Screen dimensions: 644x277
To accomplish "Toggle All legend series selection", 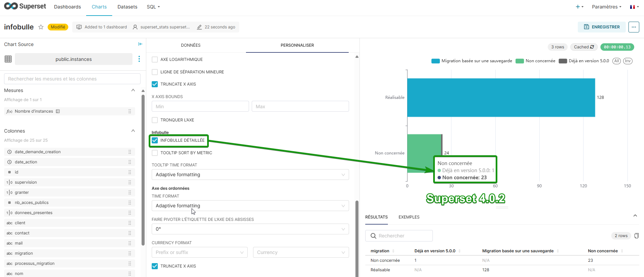I will [x=617, y=61].
